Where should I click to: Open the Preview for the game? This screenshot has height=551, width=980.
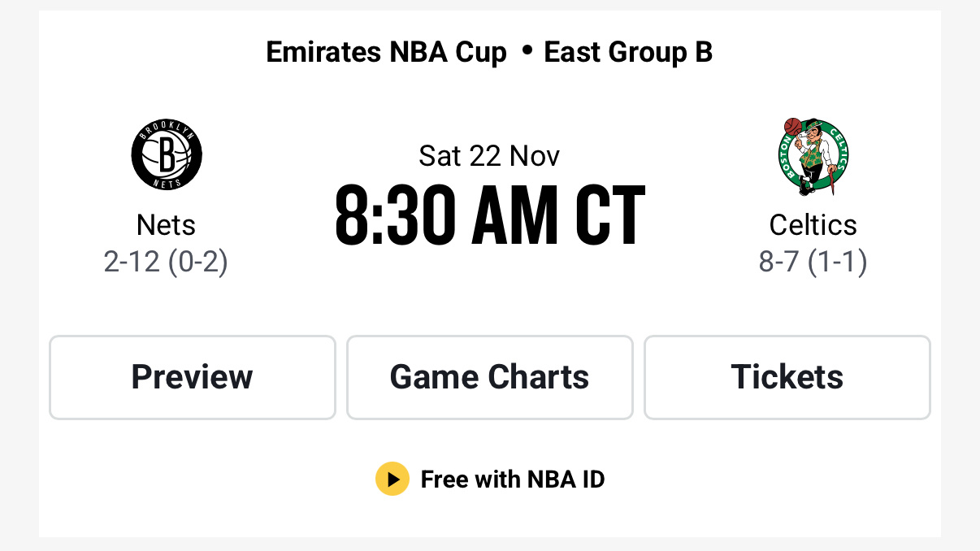192,377
